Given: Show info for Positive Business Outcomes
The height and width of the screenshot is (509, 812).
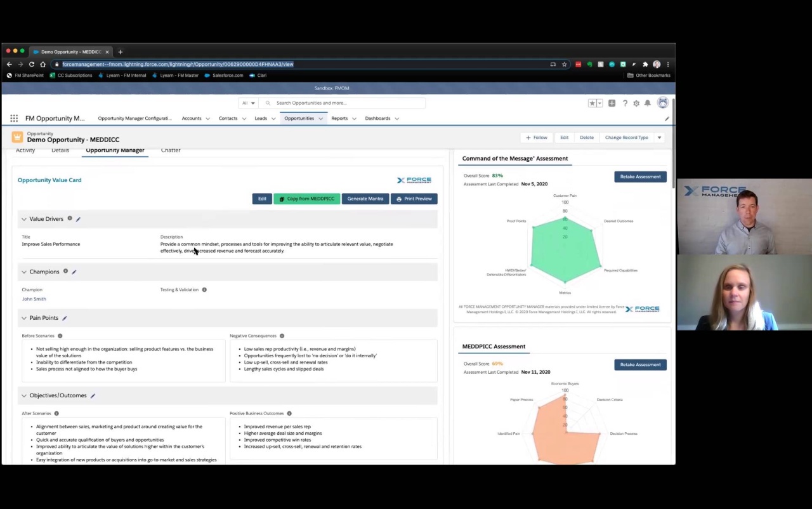Looking at the screenshot, I should click(289, 413).
